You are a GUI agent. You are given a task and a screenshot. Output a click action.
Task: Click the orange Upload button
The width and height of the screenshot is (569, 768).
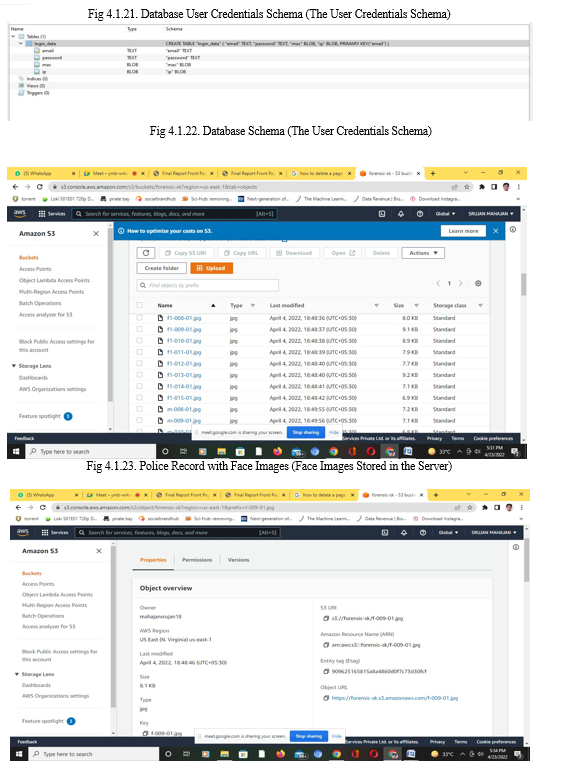coord(212,268)
